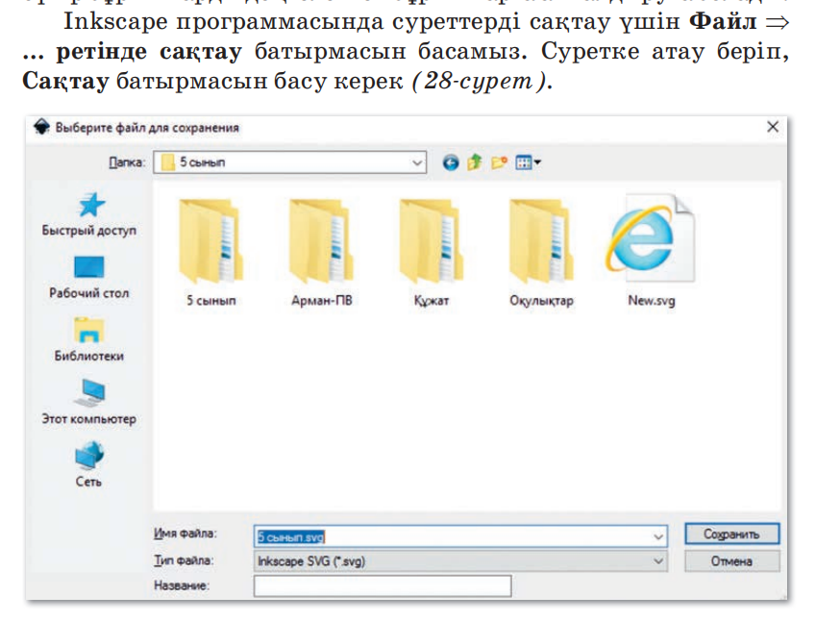Select the Арман-ПВ folder
This screenshot has height=621, width=840.
tap(321, 253)
